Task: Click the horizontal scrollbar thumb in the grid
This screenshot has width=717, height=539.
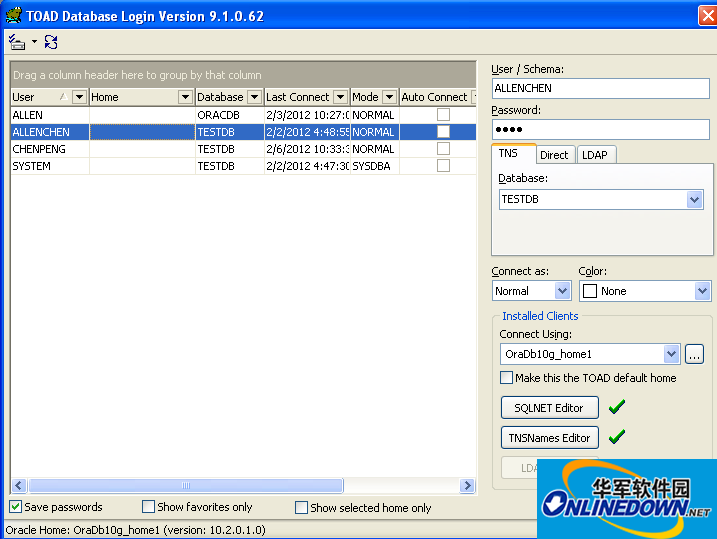Action: point(186,485)
